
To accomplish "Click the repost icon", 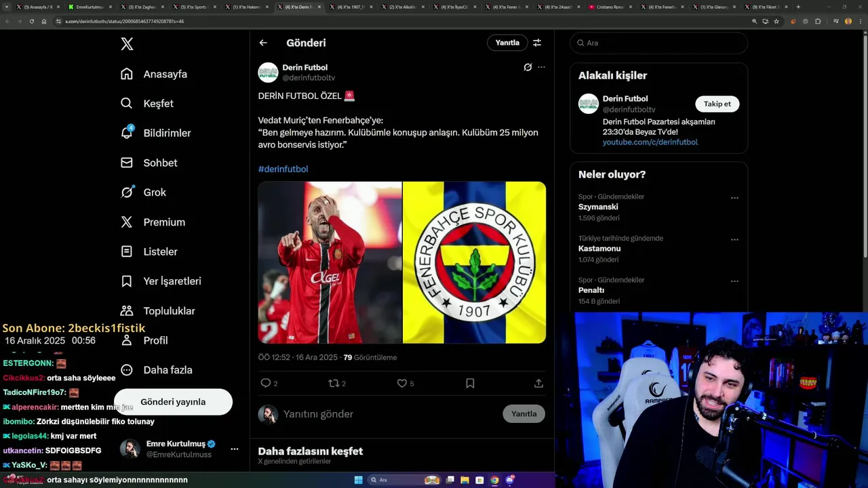I will pyautogui.click(x=334, y=383).
